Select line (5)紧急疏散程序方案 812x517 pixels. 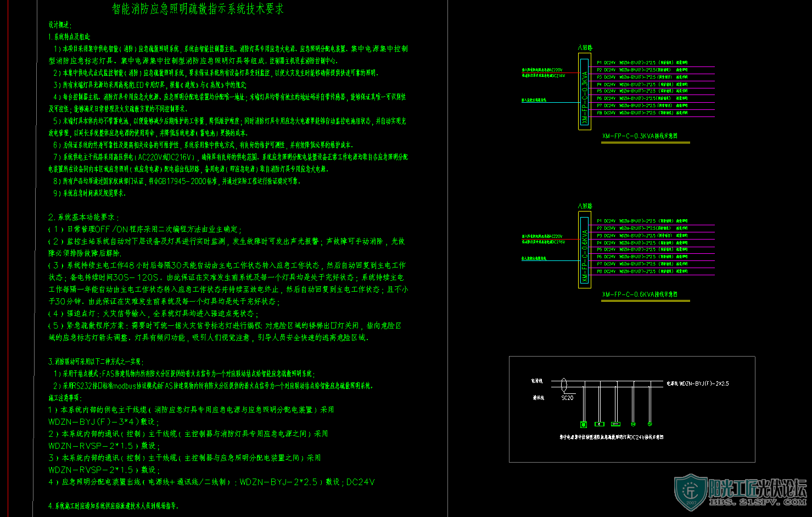225,326
